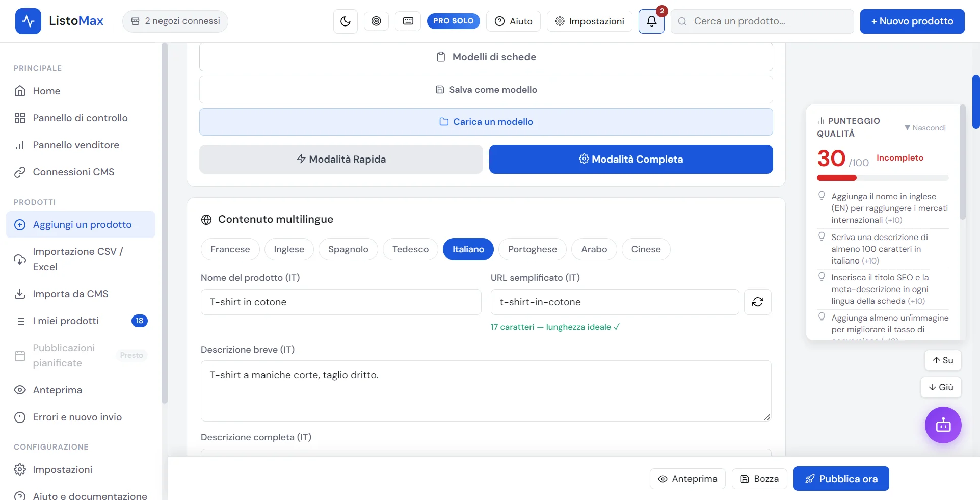Viewport: 980px width, 500px height.
Task: Open Modelli di schede
Action: [x=486, y=57]
